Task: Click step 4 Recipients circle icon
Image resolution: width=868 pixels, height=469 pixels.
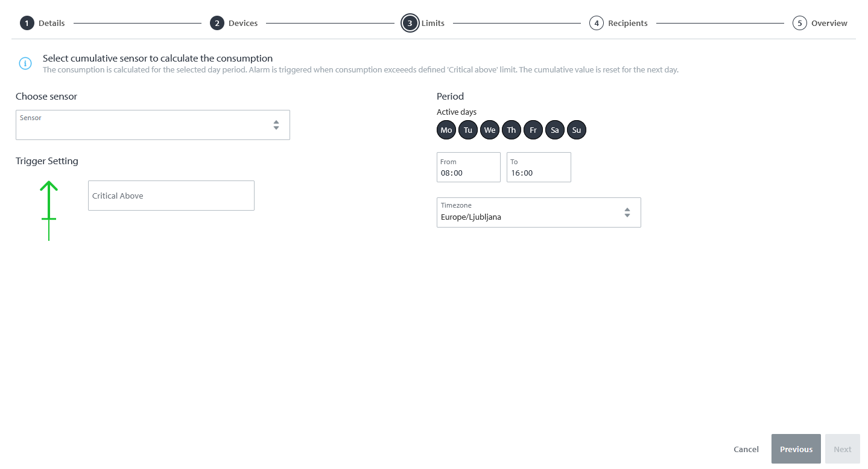Action: coord(596,23)
